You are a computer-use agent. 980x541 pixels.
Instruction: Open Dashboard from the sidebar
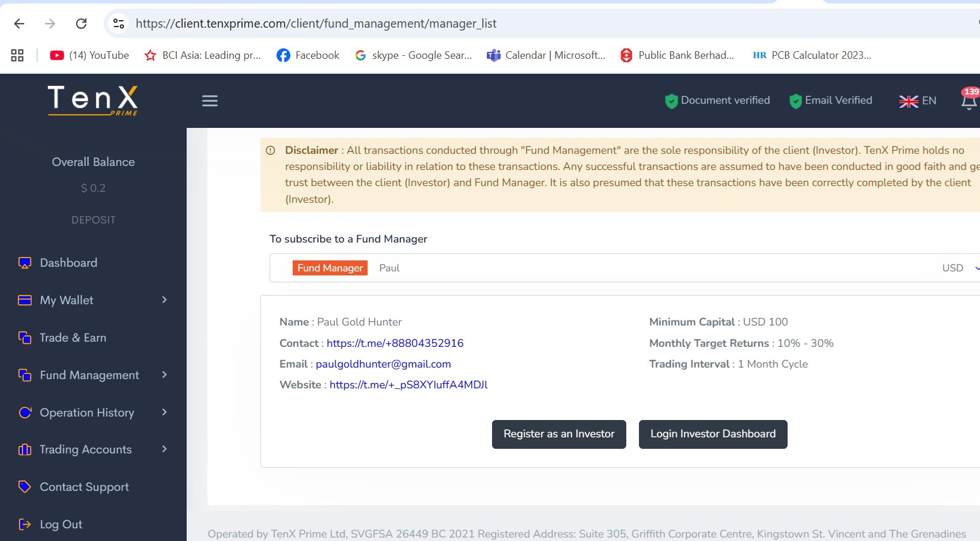[x=68, y=263]
